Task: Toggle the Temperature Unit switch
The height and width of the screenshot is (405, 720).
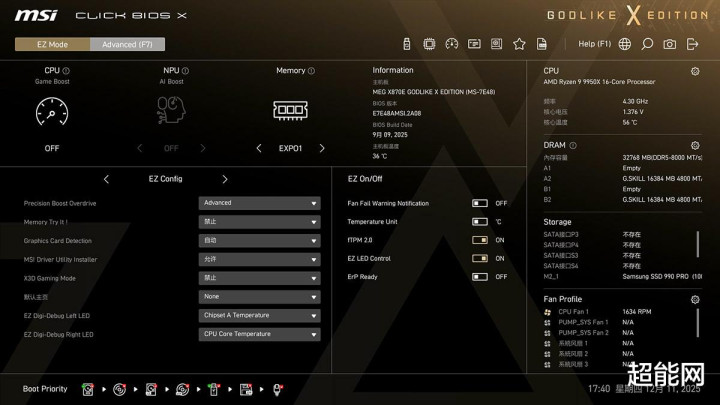Action: point(480,221)
